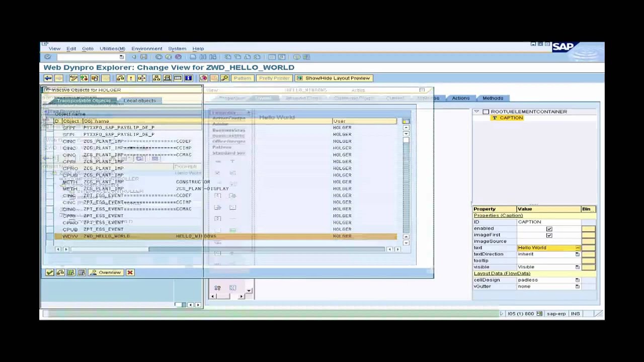Open the command field history dropdown
The image size is (644, 362).
click(121, 57)
